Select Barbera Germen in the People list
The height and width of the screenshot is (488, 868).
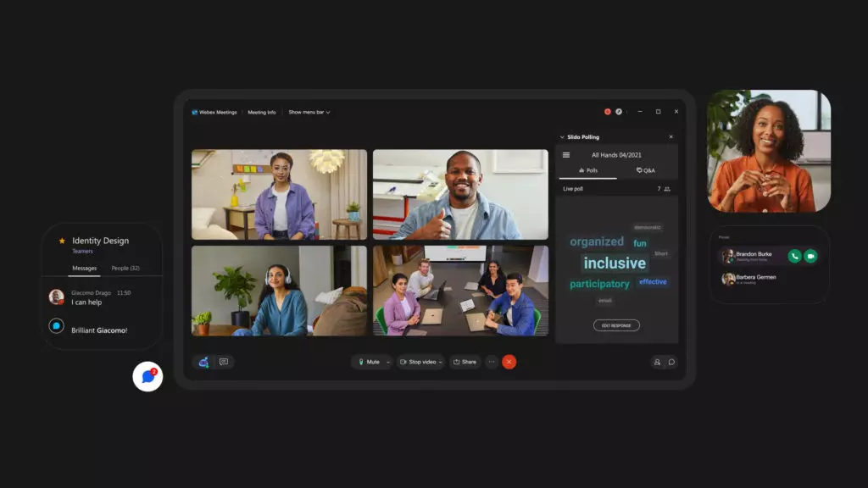pos(754,277)
